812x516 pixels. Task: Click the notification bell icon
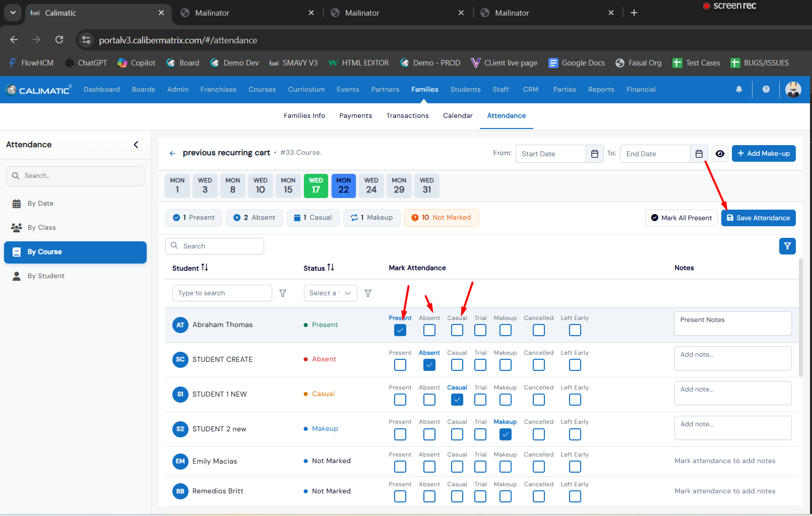pyautogui.click(x=739, y=89)
